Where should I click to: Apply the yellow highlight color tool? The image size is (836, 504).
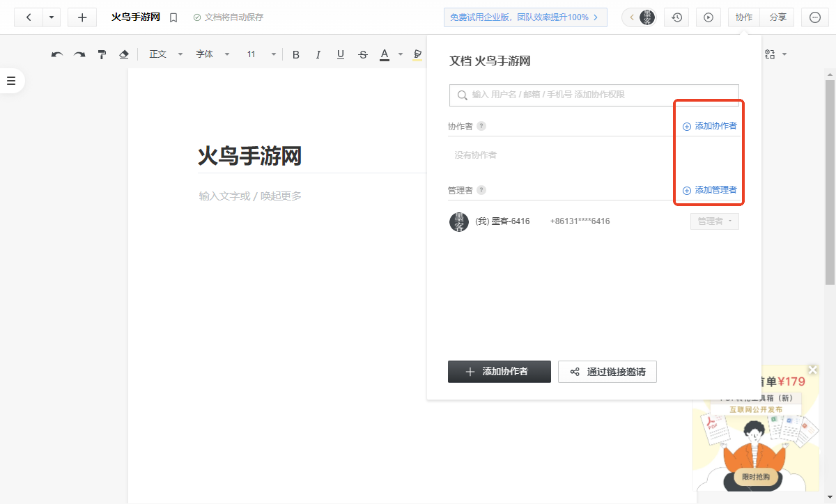point(418,54)
